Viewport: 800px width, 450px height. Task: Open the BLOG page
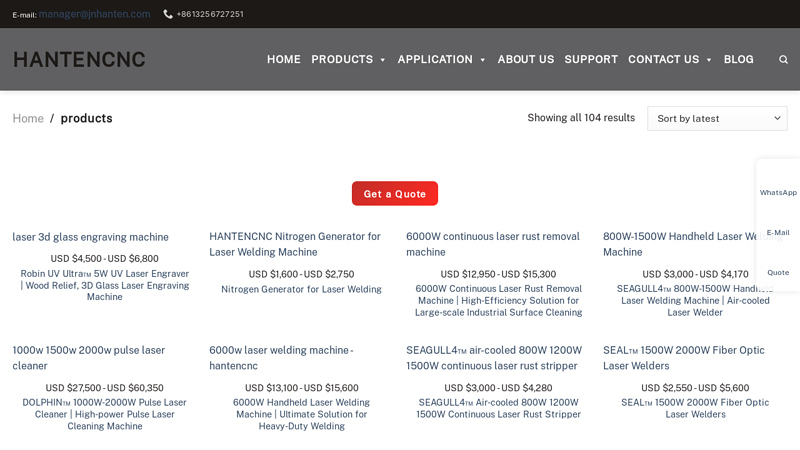tap(738, 59)
